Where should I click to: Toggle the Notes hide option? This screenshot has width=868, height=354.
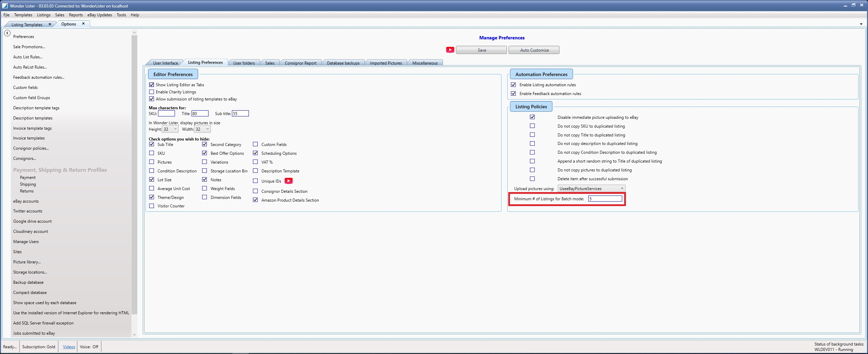tap(204, 180)
